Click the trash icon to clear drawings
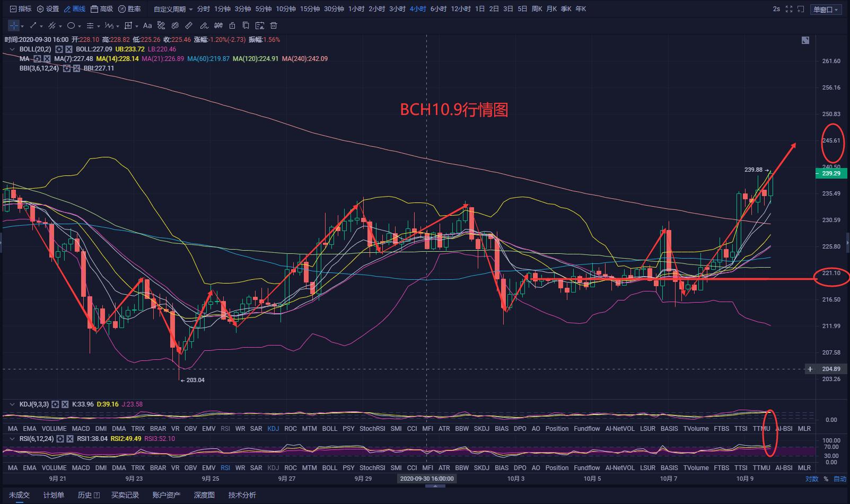This screenshot has height=504, width=850. coord(273,25)
